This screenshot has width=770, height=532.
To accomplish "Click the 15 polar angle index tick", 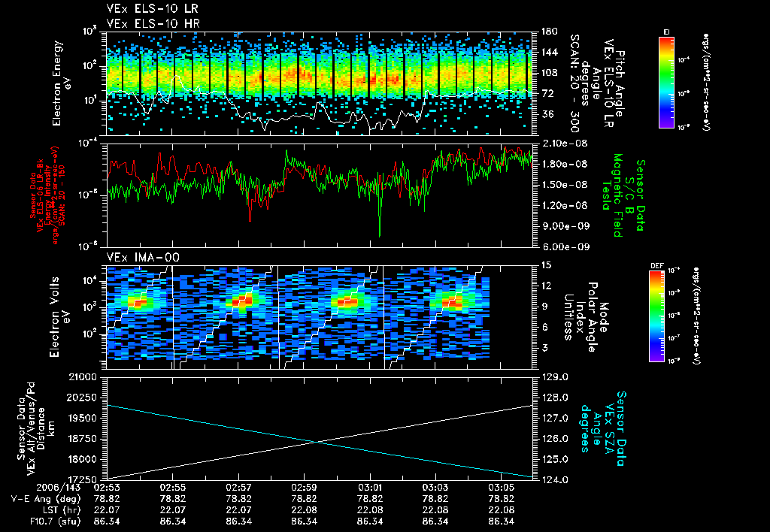I will point(546,265).
